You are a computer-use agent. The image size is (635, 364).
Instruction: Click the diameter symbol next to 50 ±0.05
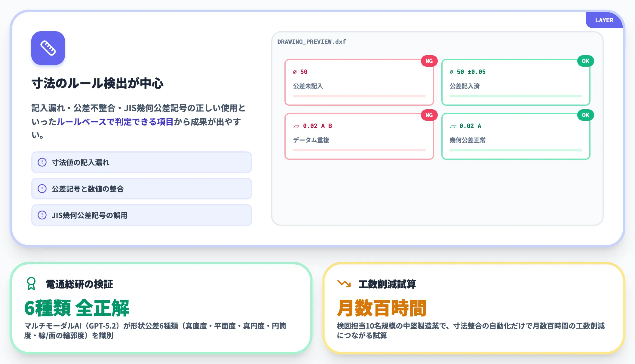451,72
